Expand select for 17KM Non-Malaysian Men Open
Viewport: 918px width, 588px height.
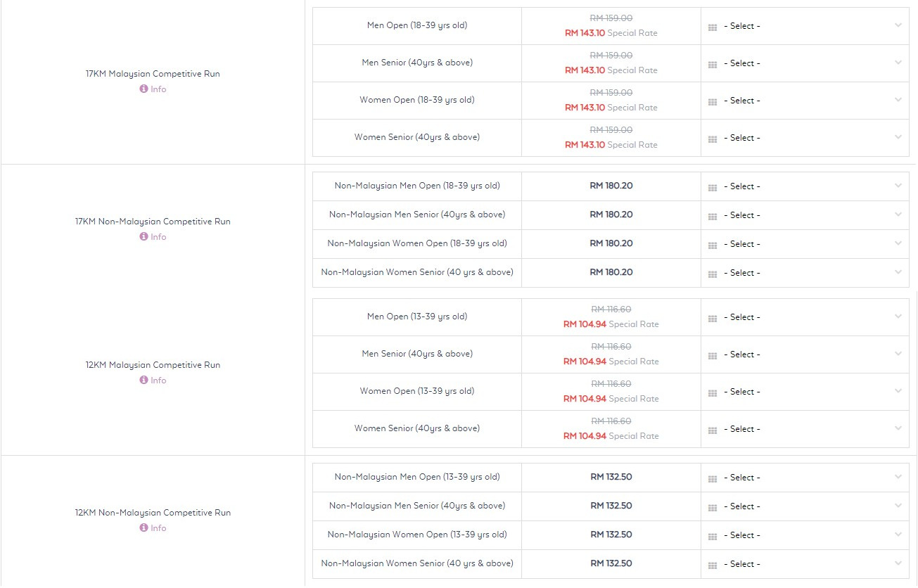[805, 186]
